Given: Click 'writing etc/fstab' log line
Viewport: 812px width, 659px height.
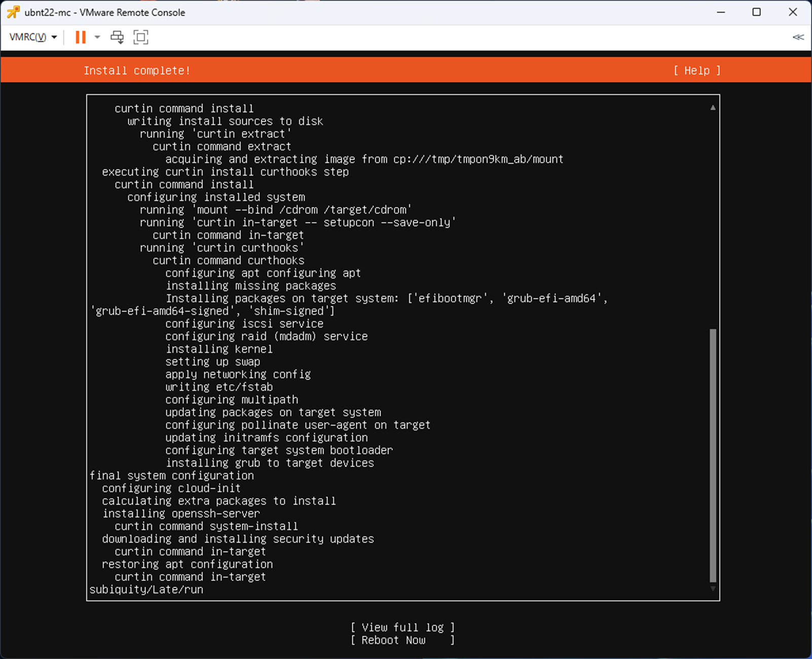Looking at the screenshot, I should 219,387.
